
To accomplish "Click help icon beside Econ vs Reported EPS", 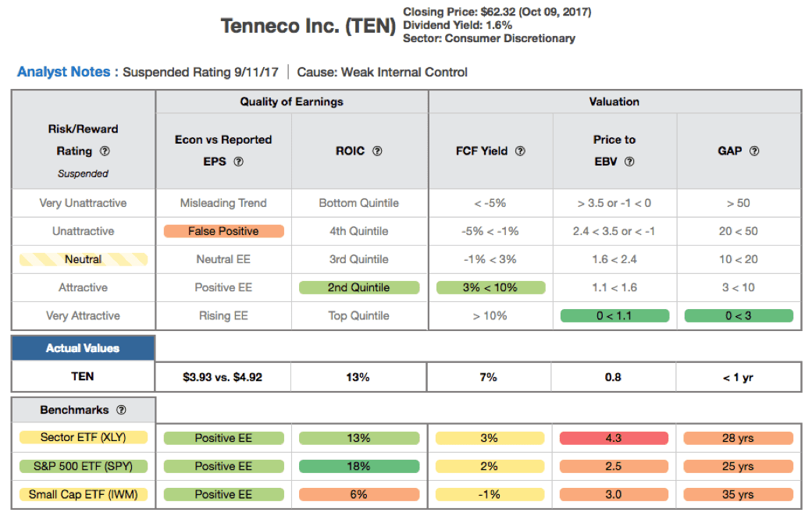I will click(x=238, y=162).
